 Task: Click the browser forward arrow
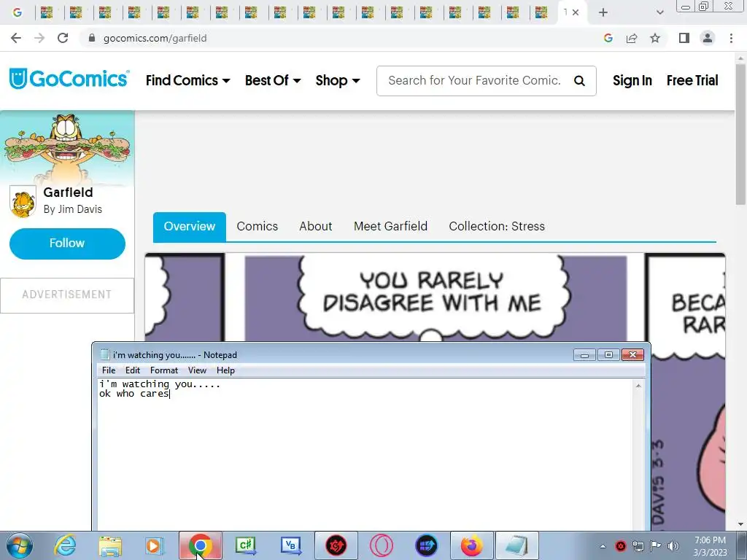39,38
